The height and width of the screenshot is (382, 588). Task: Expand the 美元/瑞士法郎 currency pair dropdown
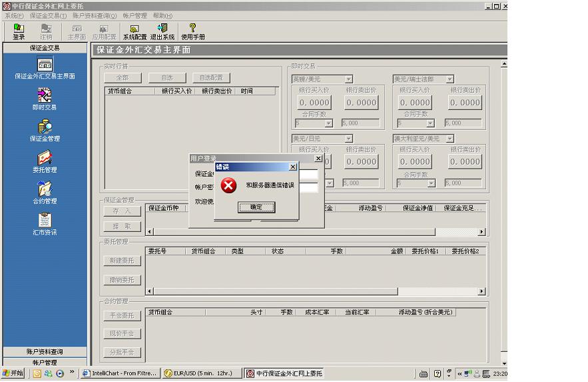pyautogui.click(x=449, y=79)
